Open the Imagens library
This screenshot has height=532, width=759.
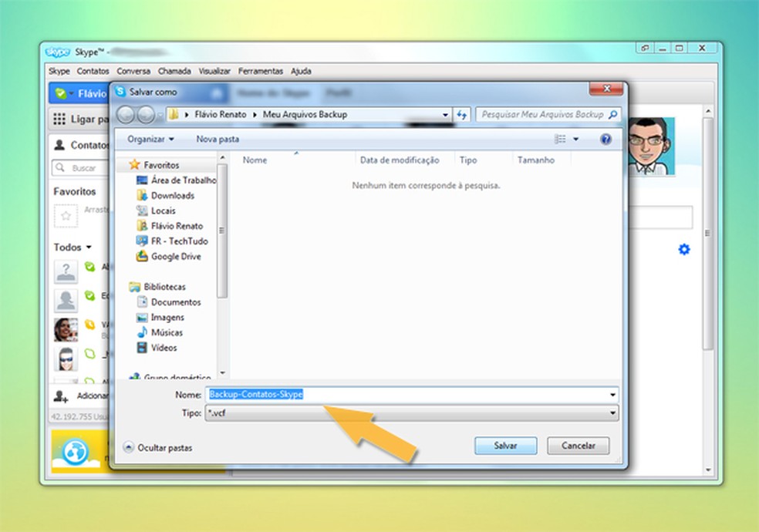tap(167, 317)
